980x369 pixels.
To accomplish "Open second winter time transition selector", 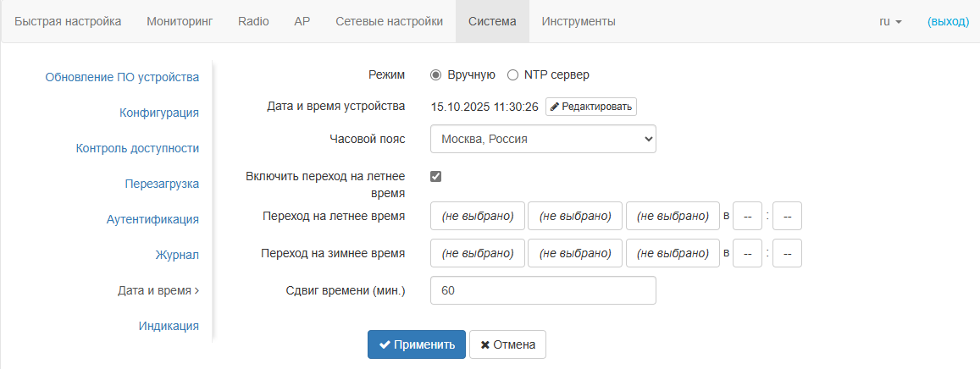I will point(575,253).
